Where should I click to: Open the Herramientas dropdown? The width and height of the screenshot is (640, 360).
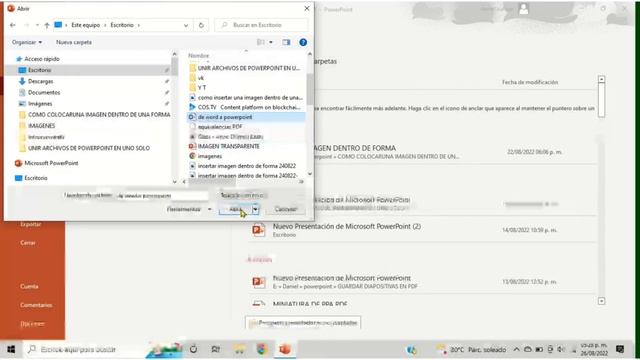coord(189,209)
